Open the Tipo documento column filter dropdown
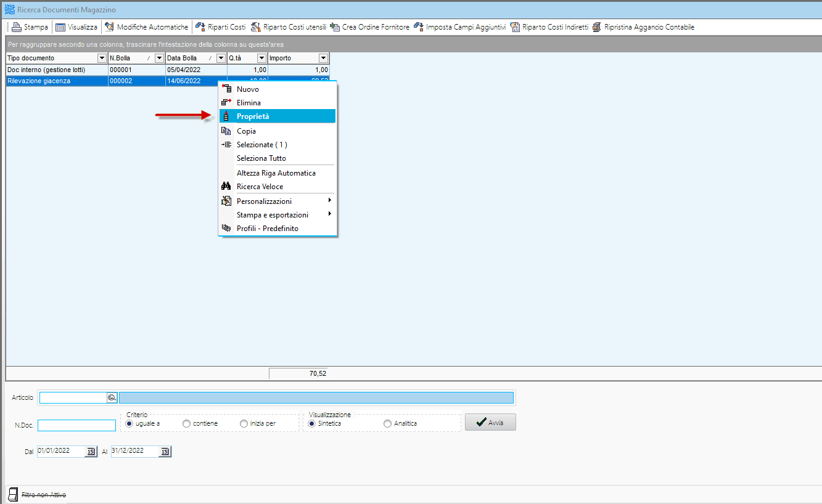 click(x=102, y=58)
